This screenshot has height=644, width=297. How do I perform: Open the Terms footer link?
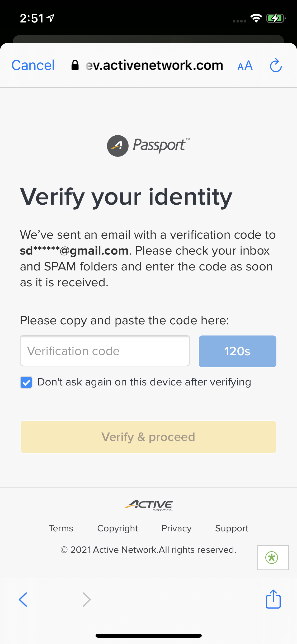pyautogui.click(x=61, y=528)
